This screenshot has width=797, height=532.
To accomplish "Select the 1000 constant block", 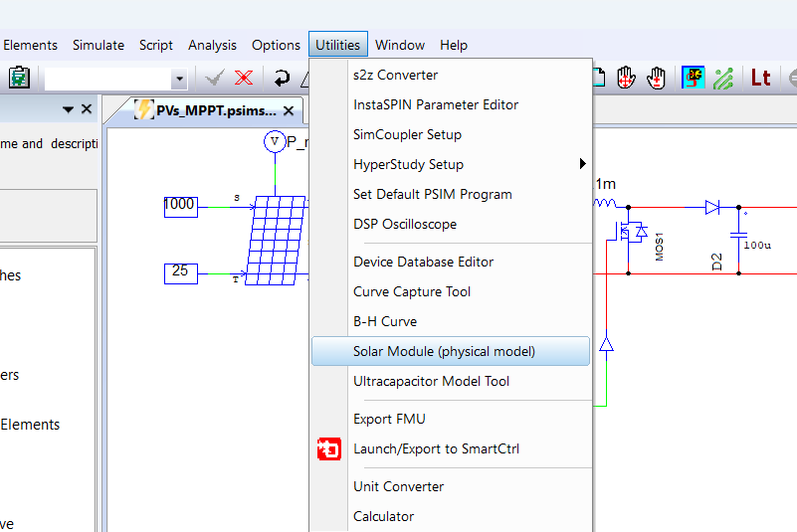I will [x=180, y=207].
